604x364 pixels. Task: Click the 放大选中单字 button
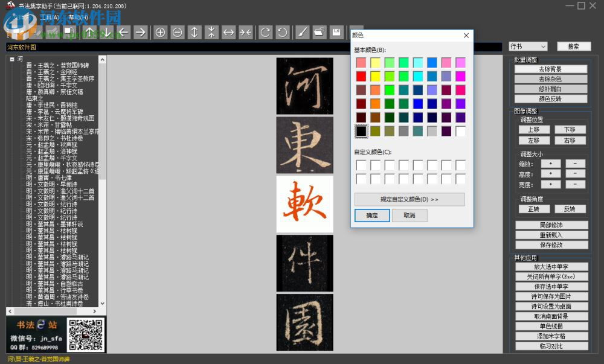551,267
